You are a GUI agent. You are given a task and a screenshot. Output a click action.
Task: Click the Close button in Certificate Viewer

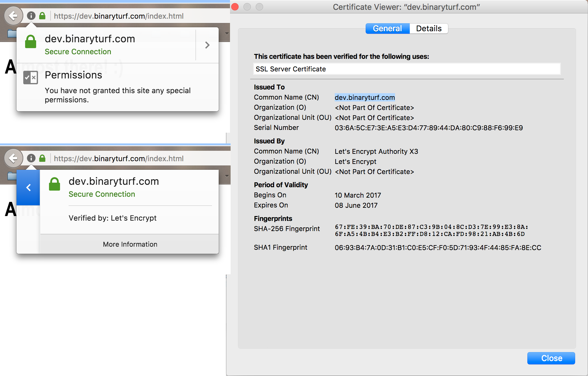click(551, 358)
